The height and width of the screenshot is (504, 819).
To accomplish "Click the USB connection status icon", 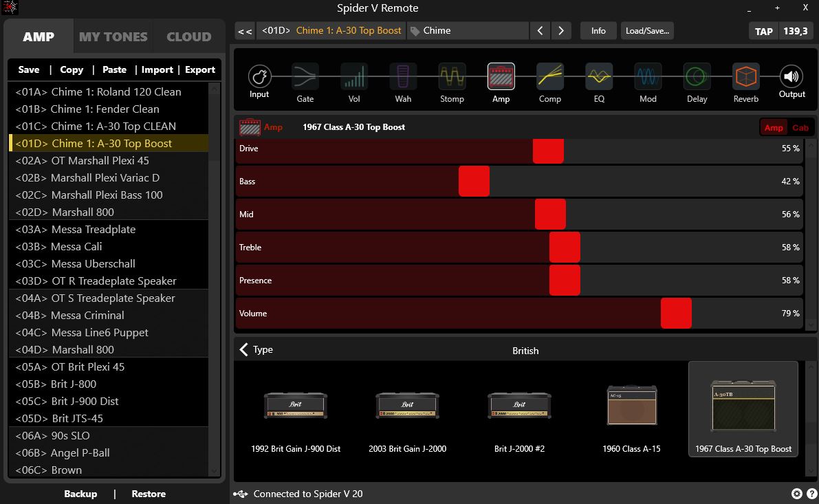I will coord(240,494).
